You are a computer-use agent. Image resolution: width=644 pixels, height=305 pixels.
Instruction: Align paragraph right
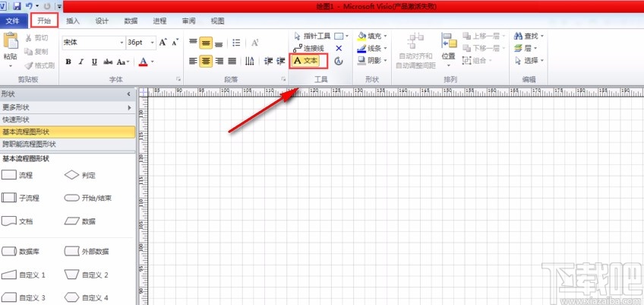(x=219, y=62)
